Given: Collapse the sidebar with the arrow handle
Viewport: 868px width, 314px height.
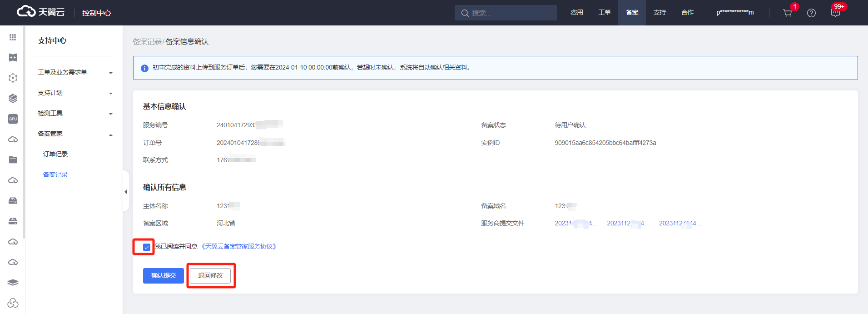Looking at the screenshot, I should [126, 191].
